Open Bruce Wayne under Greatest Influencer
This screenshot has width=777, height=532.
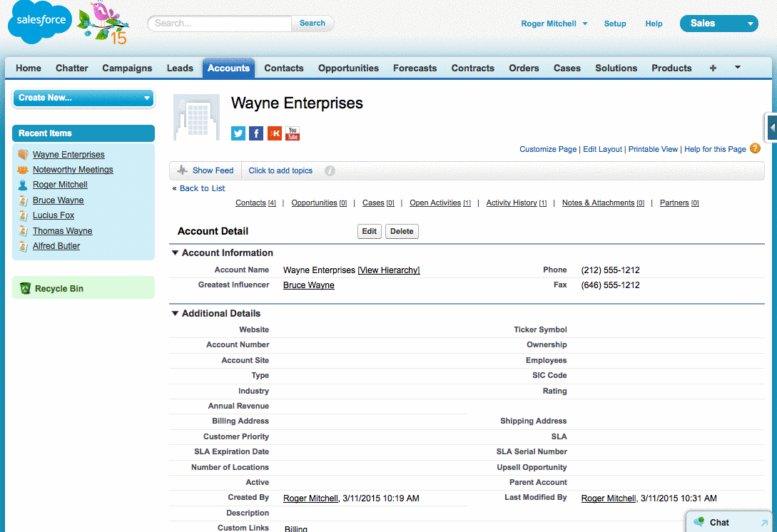[x=309, y=285]
